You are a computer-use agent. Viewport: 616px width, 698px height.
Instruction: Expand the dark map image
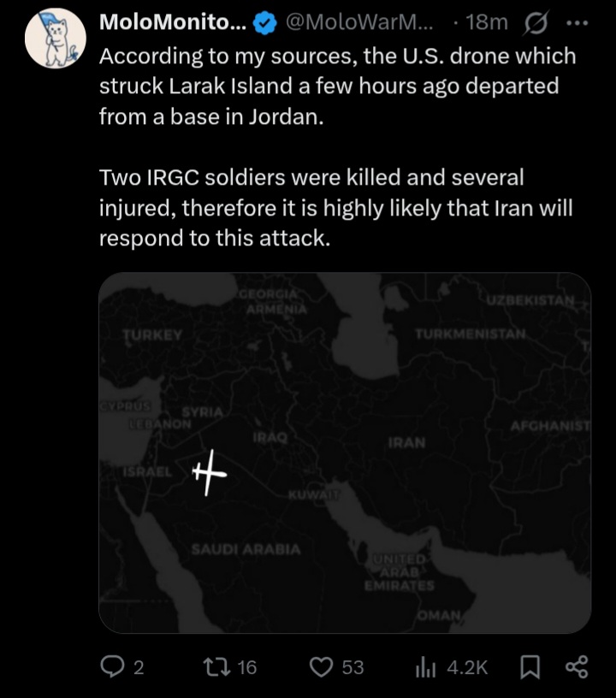[345, 453]
